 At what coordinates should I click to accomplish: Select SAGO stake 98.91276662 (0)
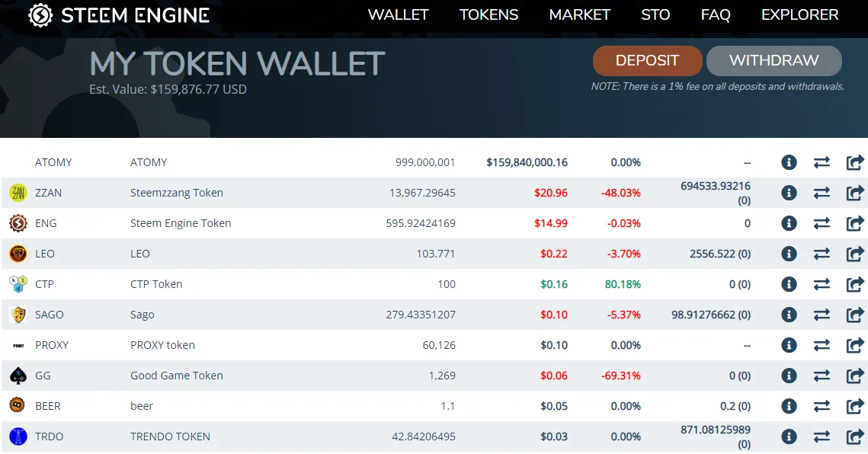(711, 315)
